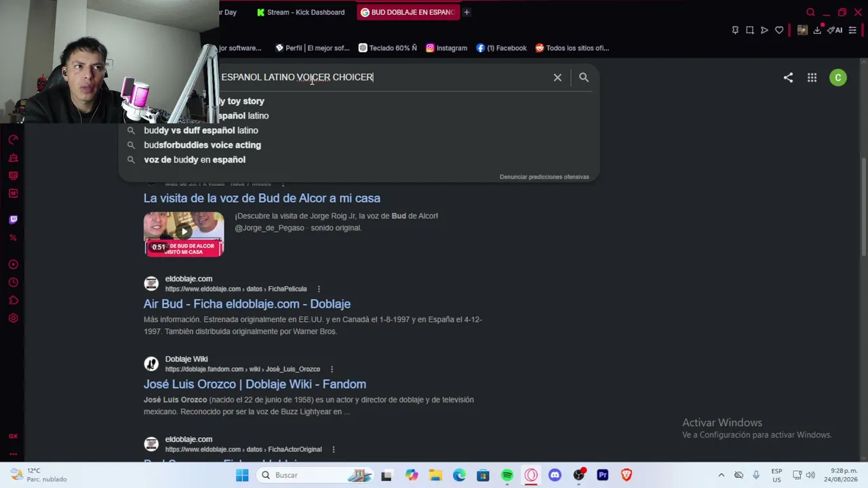Image resolution: width=868 pixels, height=488 pixels.
Task: Open the sidebar player icon
Action: (13, 264)
